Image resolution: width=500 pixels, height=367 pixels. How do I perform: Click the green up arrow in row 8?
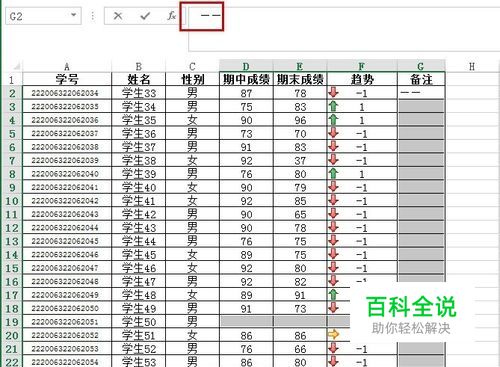(x=333, y=173)
